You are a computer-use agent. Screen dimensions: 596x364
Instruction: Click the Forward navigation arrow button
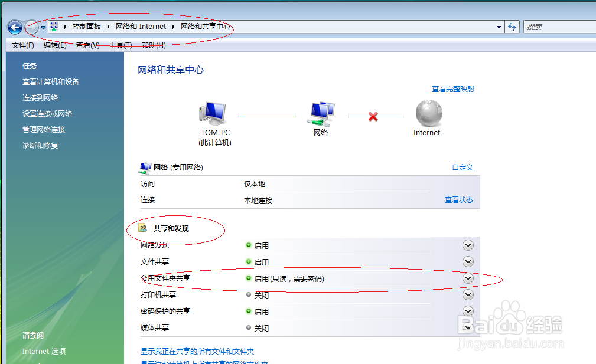click(x=31, y=27)
